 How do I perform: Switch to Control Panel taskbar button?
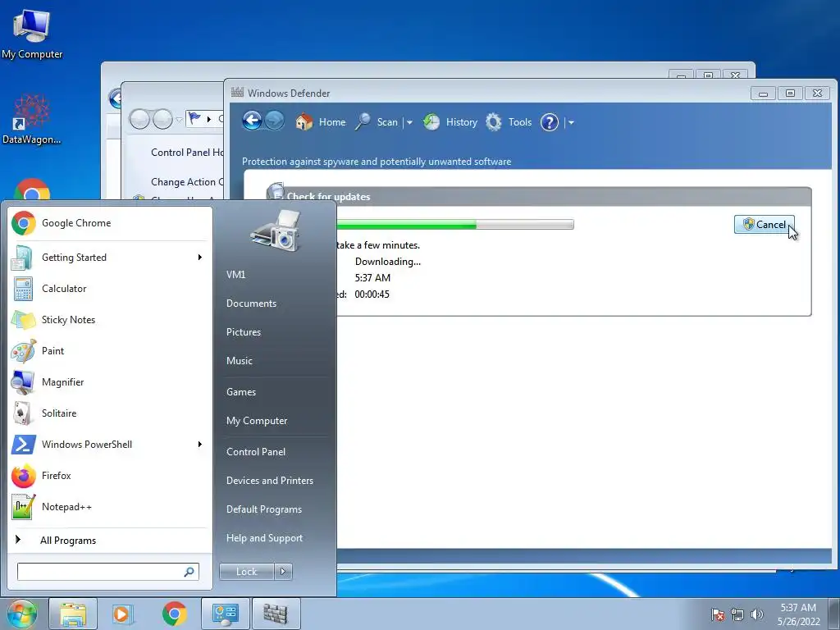click(x=225, y=614)
